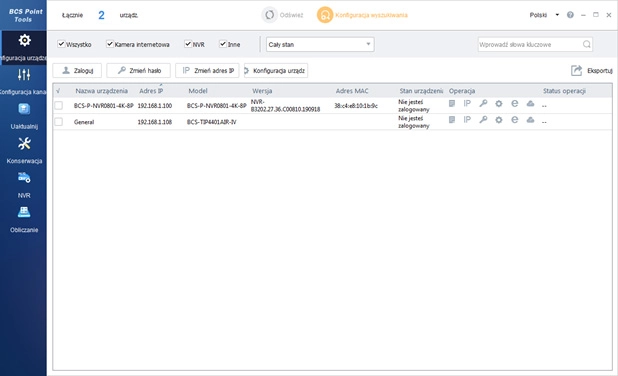Click the Zaloguj button
618x376 pixels.
tap(77, 71)
